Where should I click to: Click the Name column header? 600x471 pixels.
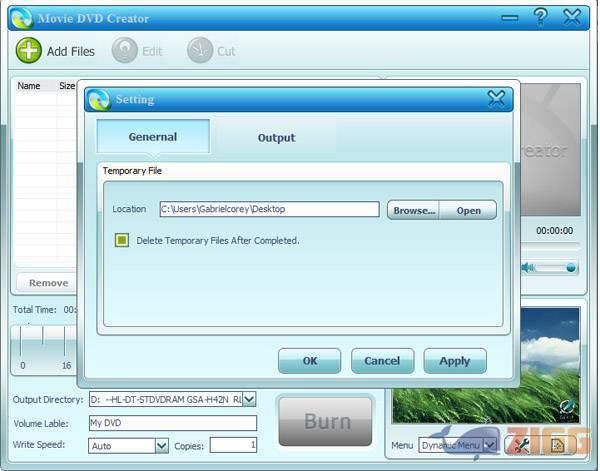[29, 86]
